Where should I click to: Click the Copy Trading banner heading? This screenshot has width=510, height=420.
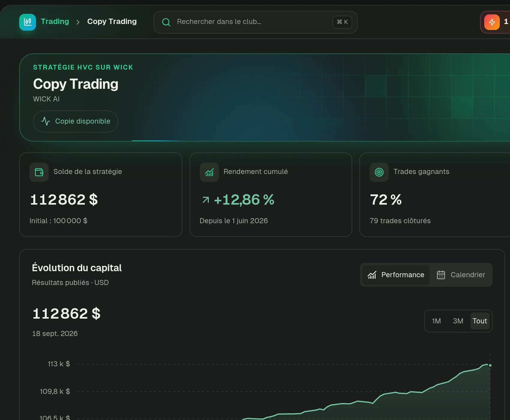click(76, 84)
